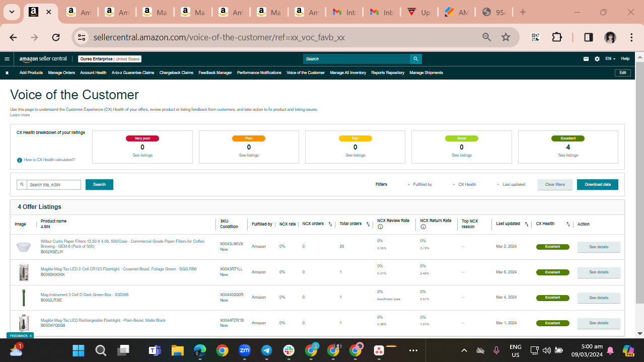Screen dimensions: 644x362
Task: Click the info icon for CX Health calculation
Action: coord(20,160)
